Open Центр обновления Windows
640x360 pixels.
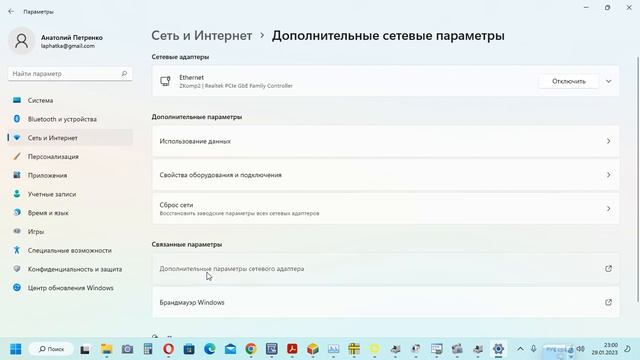[x=70, y=288]
